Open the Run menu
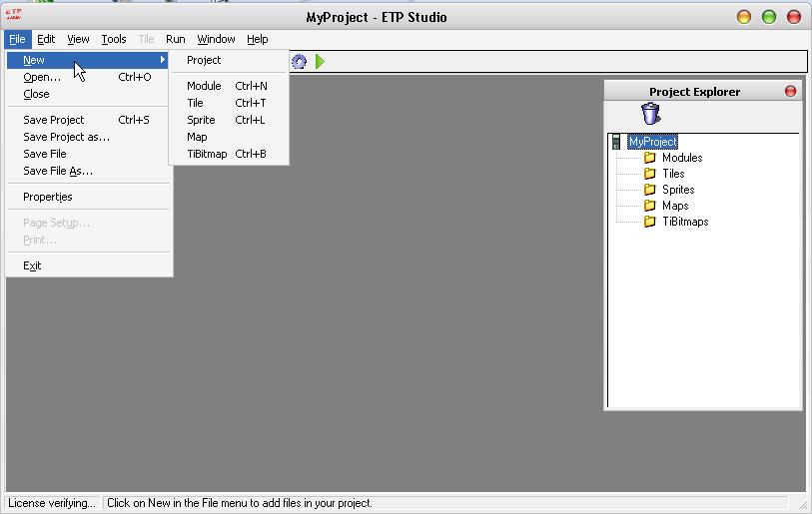The width and height of the screenshot is (812, 514). click(176, 39)
